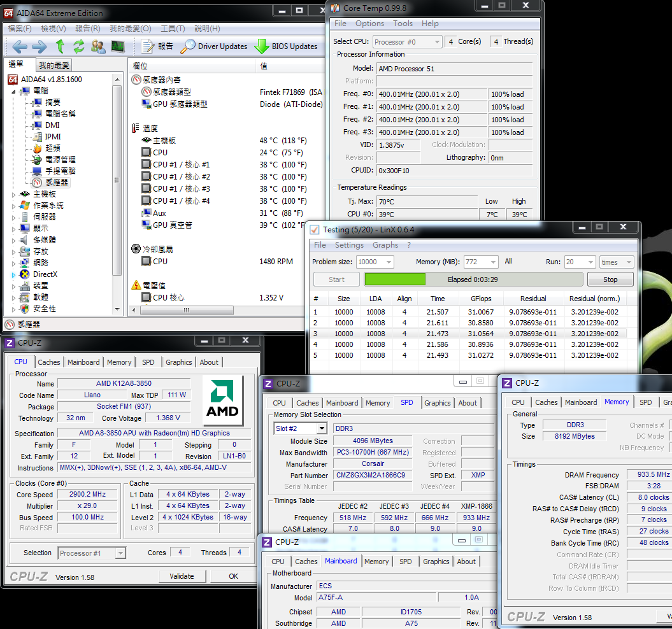The height and width of the screenshot is (629, 672).
Task: Click the Mainboard tab in bottom CPU-Z window
Action: 341,562
